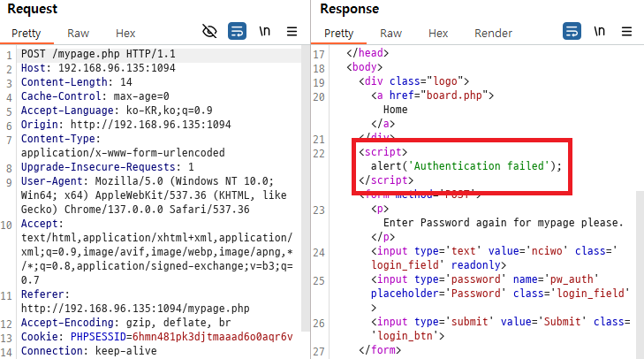The width and height of the screenshot is (644, 359).
Task: Click the Host header line
Action: click(x=98, y=68)
